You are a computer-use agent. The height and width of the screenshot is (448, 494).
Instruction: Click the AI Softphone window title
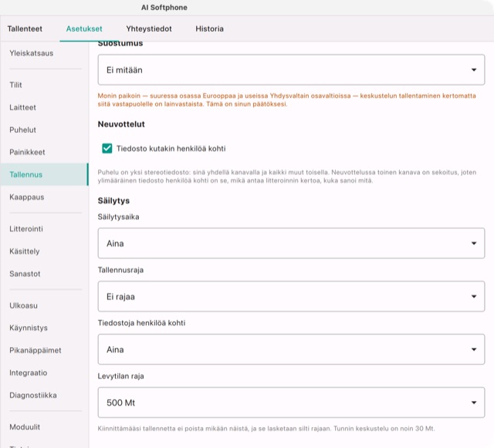click(x=164, y=8)
